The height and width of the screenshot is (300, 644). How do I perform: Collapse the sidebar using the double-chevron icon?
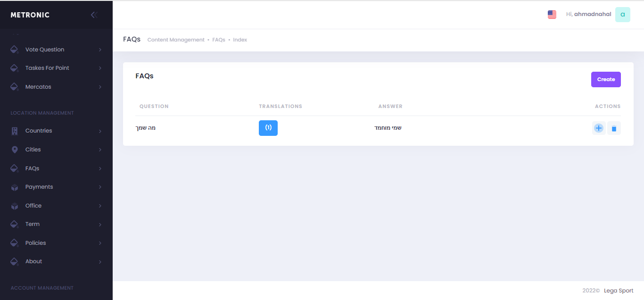pyautogui.click(x=94, y=15)
